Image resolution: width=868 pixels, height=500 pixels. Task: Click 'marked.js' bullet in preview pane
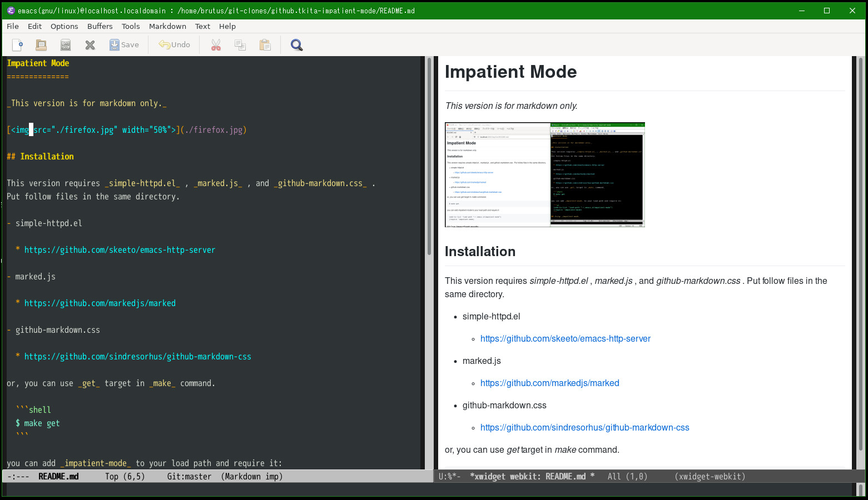point(482,361)
